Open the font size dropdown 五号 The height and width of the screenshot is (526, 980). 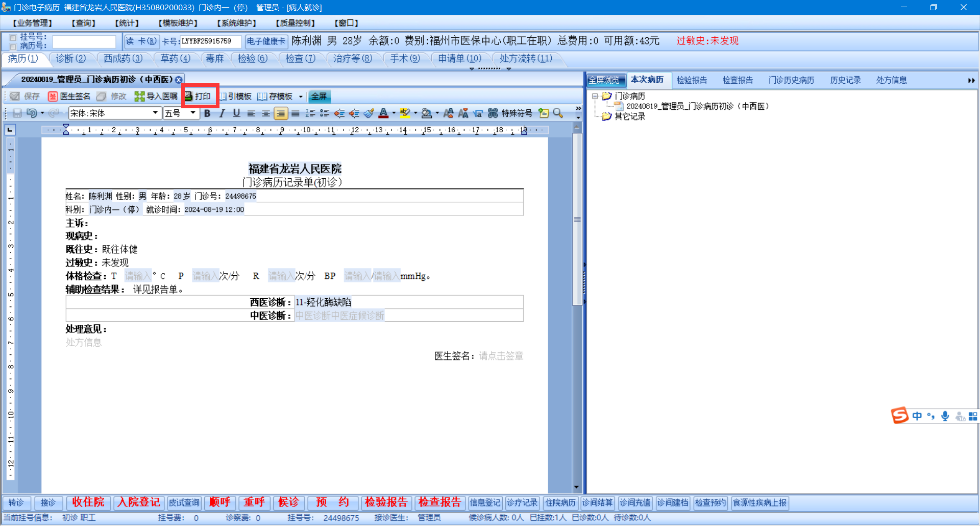[193, 113]
